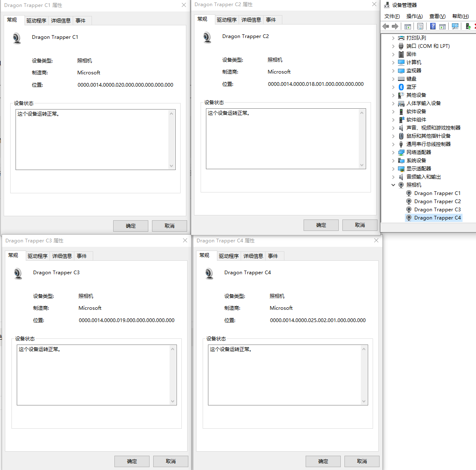Click the USB icon next to 通用串行总线控制器
Image resolution: width=476 pixels, height=470 pixels.
401,144
